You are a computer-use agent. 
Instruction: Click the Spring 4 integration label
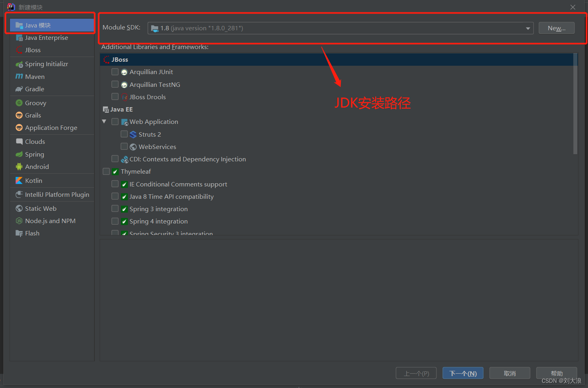click(x=159, y=221)
